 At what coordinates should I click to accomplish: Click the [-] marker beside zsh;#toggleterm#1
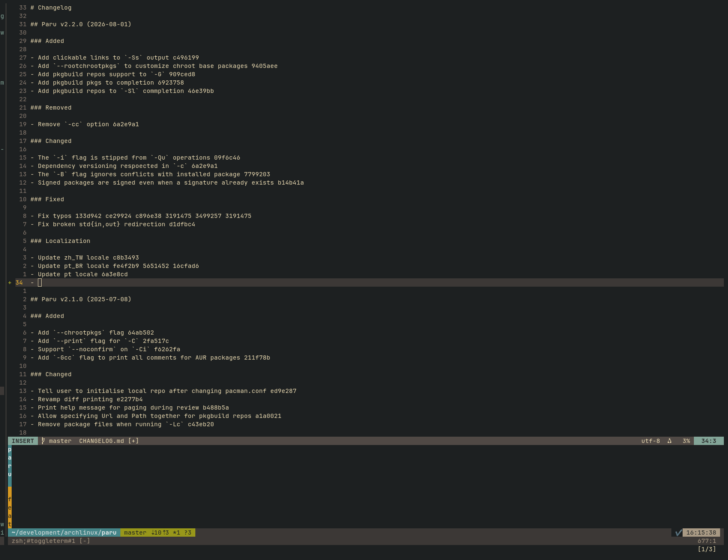(x=85, y=541)
